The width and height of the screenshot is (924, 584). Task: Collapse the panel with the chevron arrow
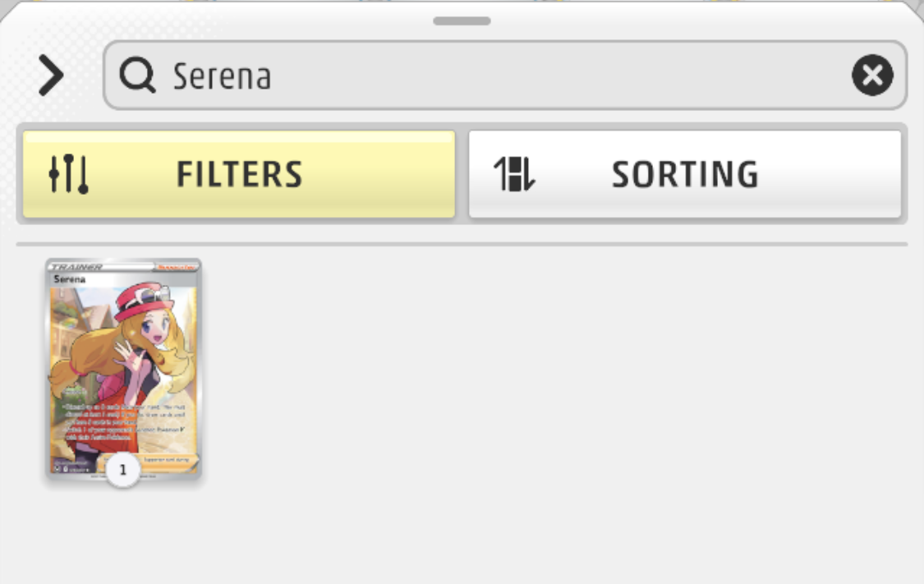click(51, 76)
